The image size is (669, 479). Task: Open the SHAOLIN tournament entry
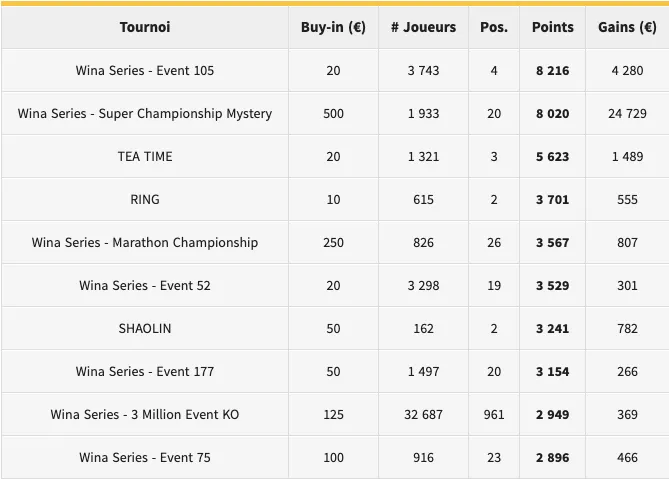click(145, 329)
